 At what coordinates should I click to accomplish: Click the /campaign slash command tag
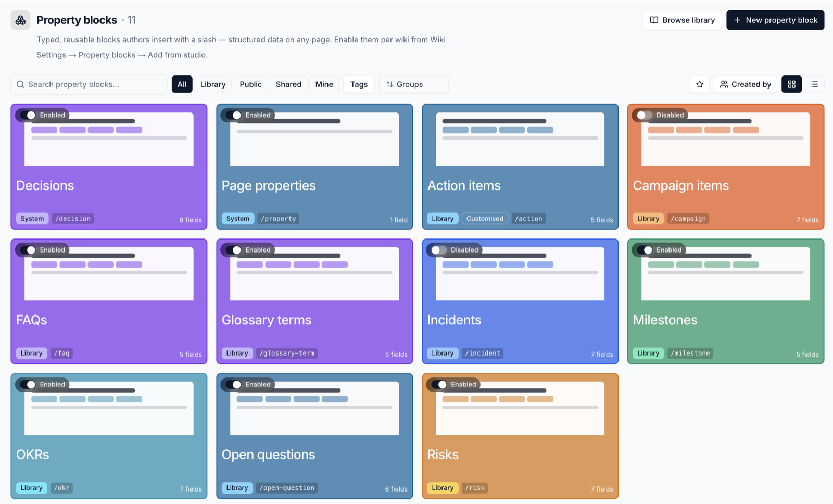coord(688,219)
